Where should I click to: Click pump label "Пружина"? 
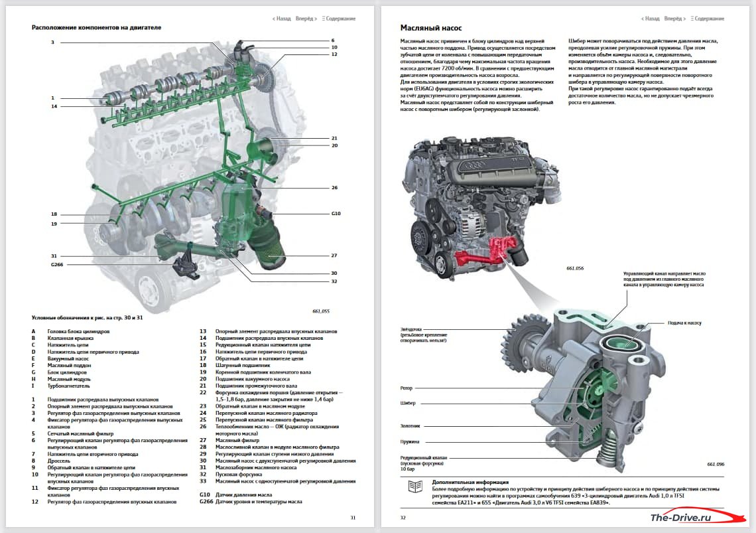pos(409,442)
